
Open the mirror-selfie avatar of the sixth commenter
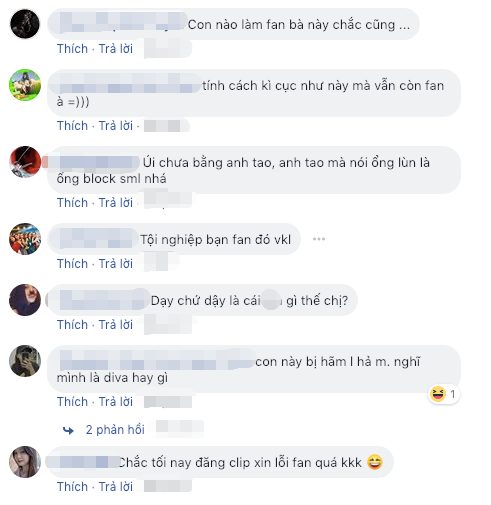(x=25, y=361)
